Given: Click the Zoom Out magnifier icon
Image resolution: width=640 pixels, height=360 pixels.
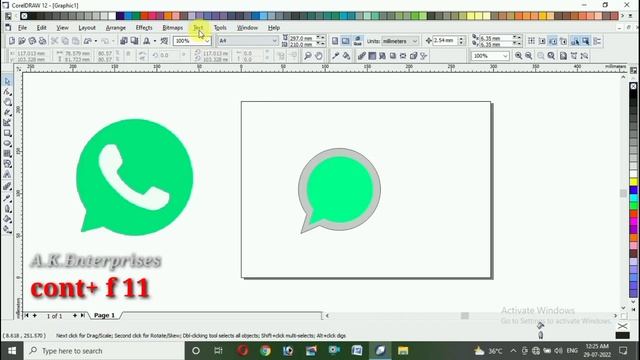Looking at the screenshot, I should pos(529,56).
